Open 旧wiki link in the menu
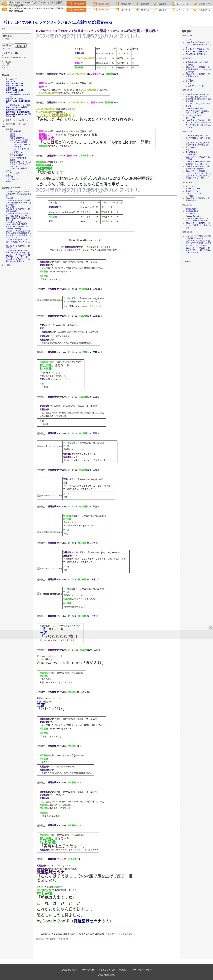 (x=8, y=181)
